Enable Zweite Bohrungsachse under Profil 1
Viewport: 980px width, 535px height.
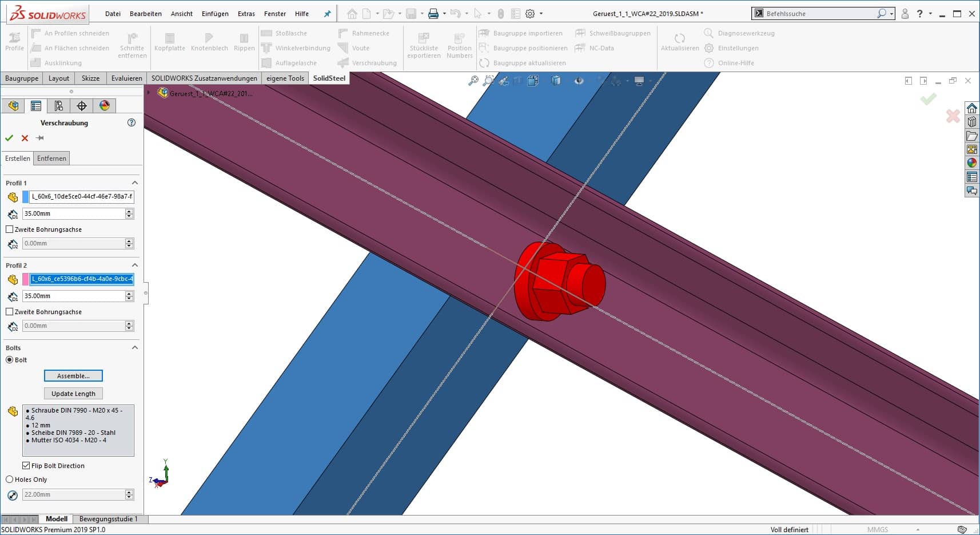point(9,229)
